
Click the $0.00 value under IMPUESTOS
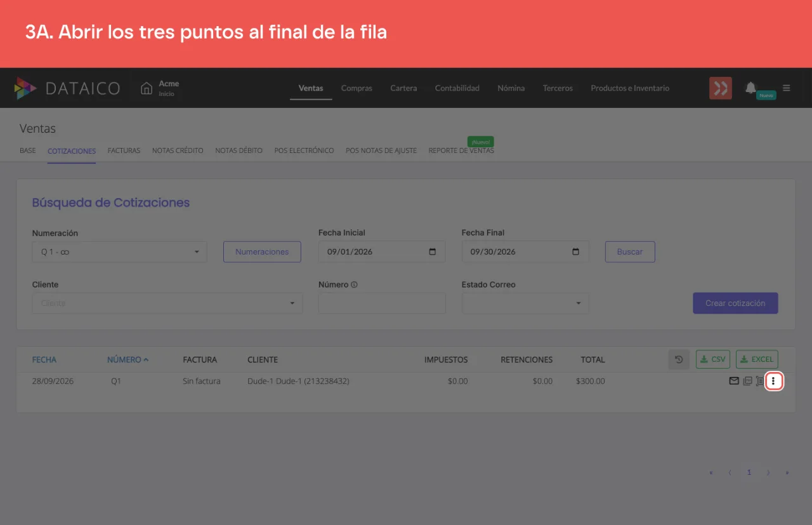pyautogui.click(x=457, y=382)
